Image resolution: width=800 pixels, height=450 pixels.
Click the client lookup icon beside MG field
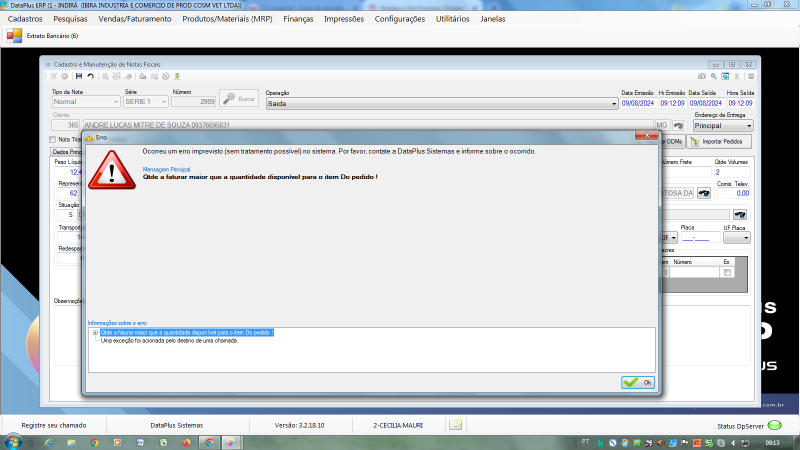pyautogui.click(x=678, y=125)
